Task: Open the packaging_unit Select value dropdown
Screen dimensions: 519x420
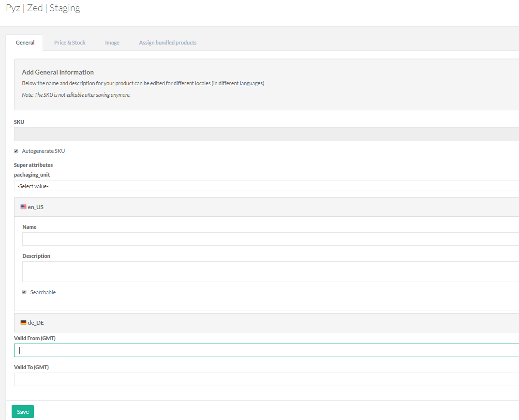Action: (267, 186)
